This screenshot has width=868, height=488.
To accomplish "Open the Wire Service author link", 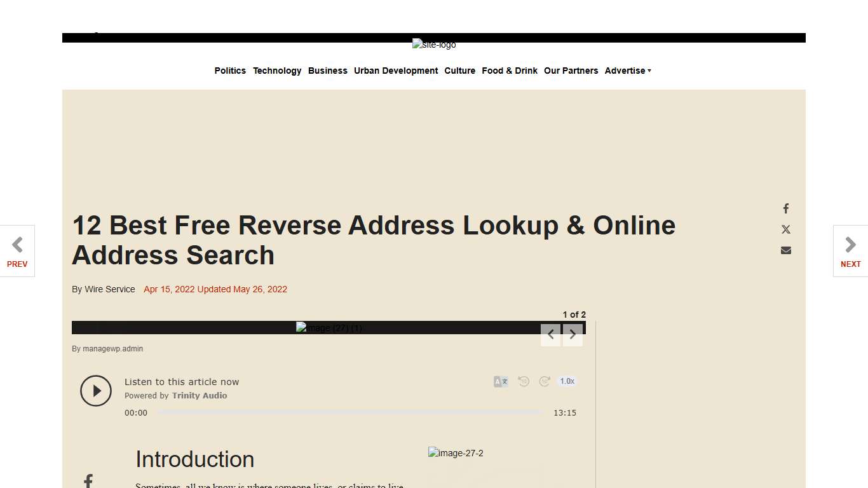I will 109,289.
